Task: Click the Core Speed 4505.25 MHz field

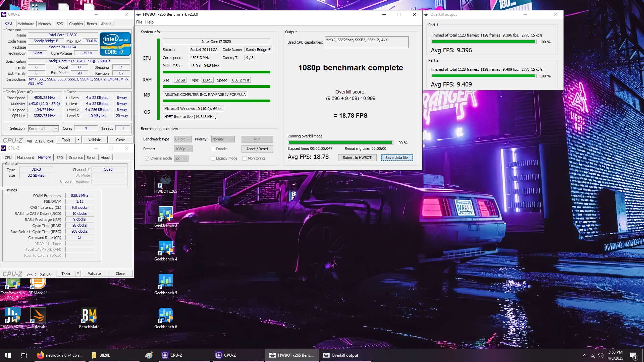Action: click(x=44, y=98)
